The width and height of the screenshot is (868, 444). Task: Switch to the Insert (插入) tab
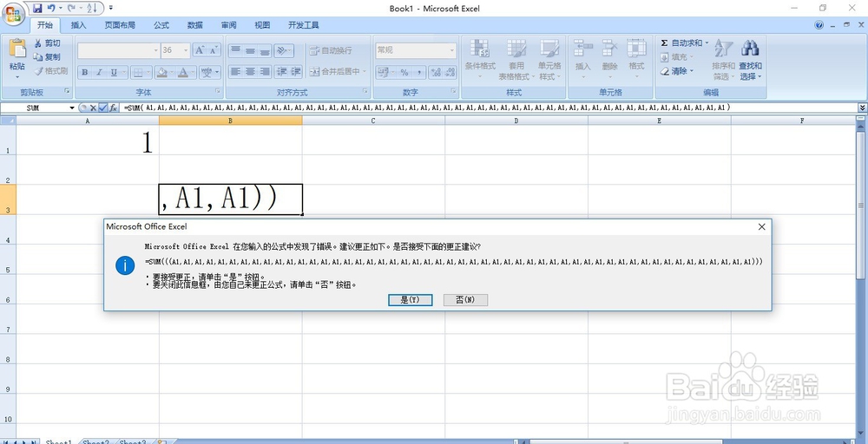[x=79, y=25]
